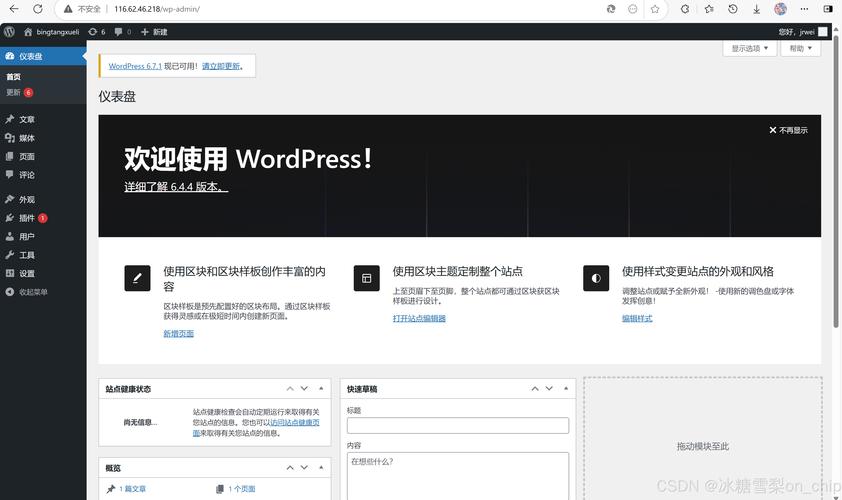This screenshot has height=500, width=842.
Task: Click the 新增页面 add page link
Action: coord(178,334)
